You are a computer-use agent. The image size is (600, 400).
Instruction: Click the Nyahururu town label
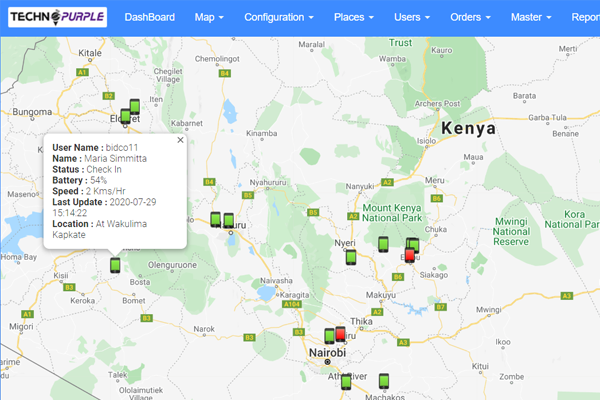tap(268, 183)
